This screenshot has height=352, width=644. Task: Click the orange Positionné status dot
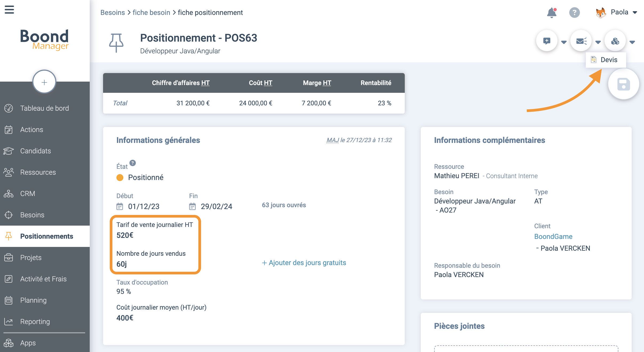click(x=120, y=178)
